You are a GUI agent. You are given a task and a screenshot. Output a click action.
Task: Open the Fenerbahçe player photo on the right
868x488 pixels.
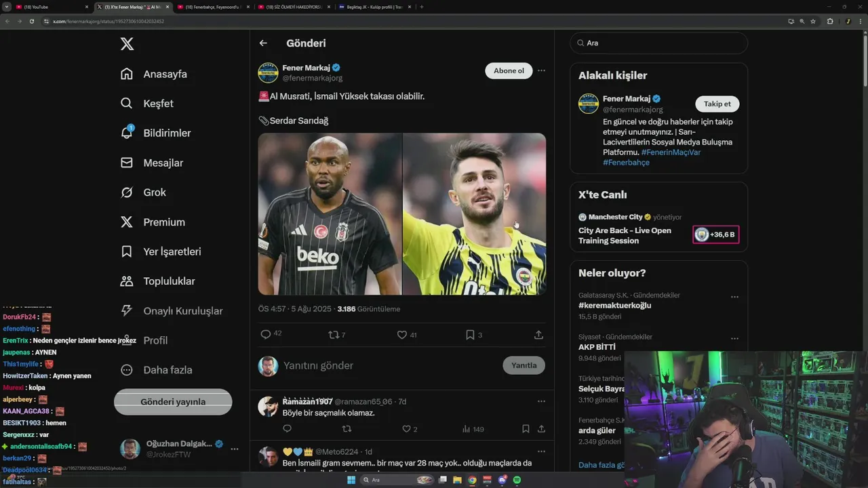coord(475,213)
